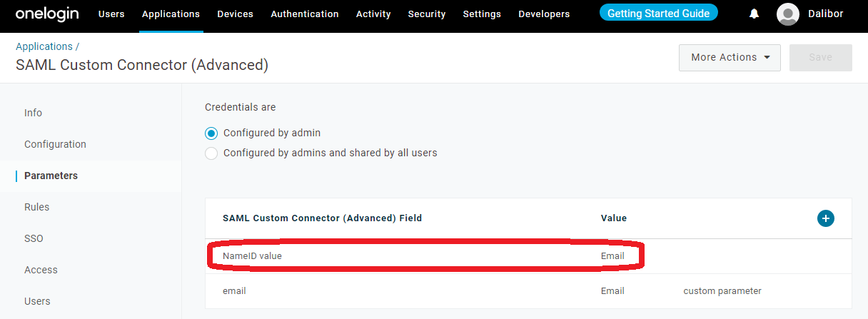This screenshot has height=319, width=868.
Task: Select 'Configured by admins and shared by all users'
Action: coord(211,153)
